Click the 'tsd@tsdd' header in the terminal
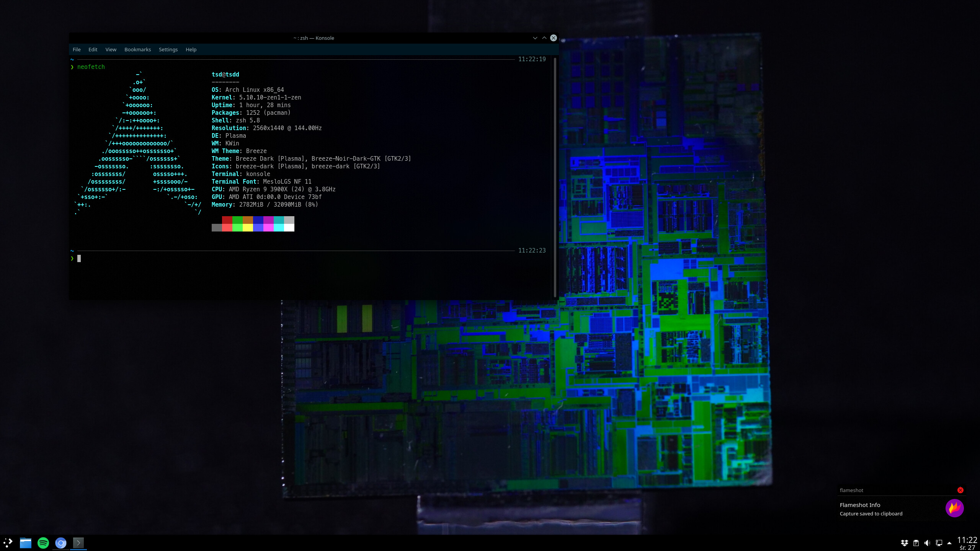Image resolution: width=980 pixels, height=551 pixels. [x=225, y=74]
